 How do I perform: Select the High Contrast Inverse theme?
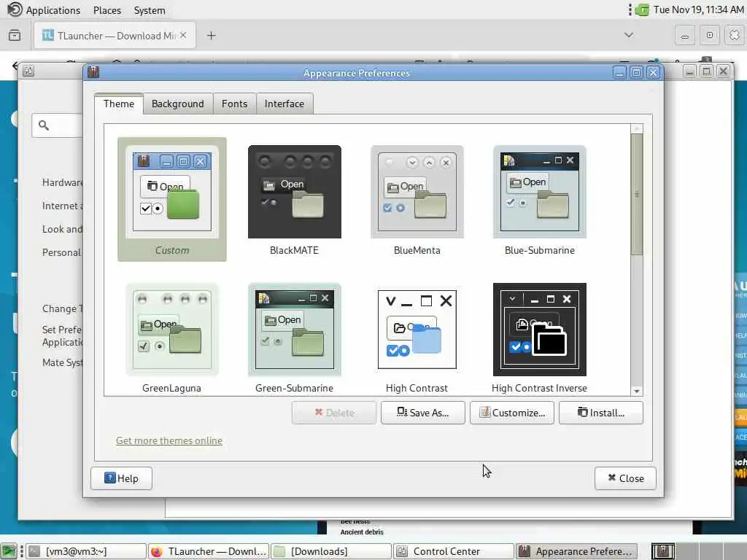coord(539,338)
